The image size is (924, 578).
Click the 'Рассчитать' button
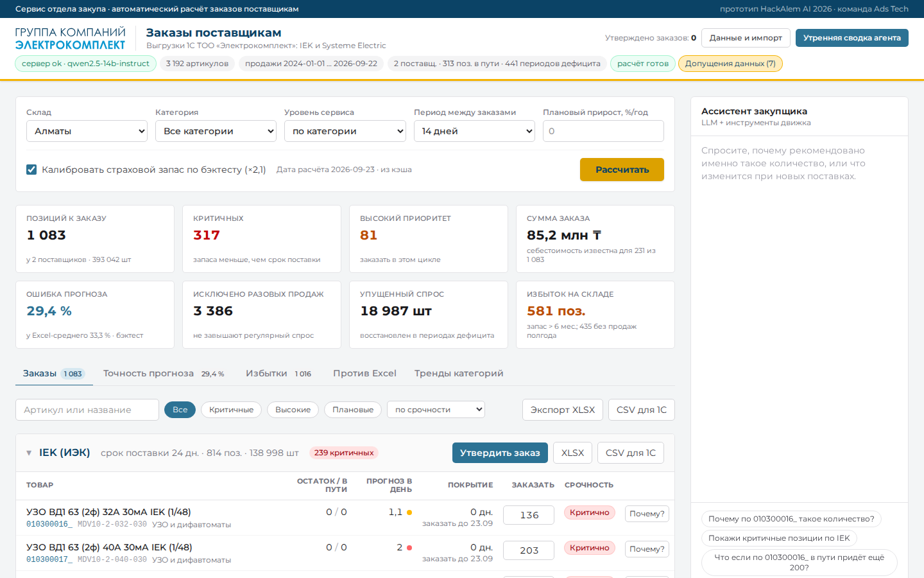click(622, 170)
